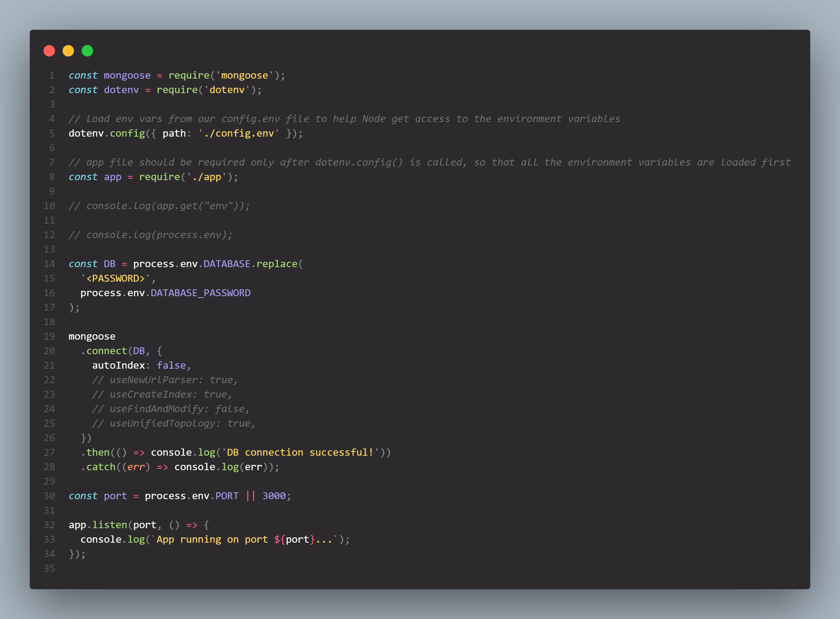Viewport: 840px width, 619px height.
Task: Select line number 14 in the gutter
Action: (x=49, y=264)
